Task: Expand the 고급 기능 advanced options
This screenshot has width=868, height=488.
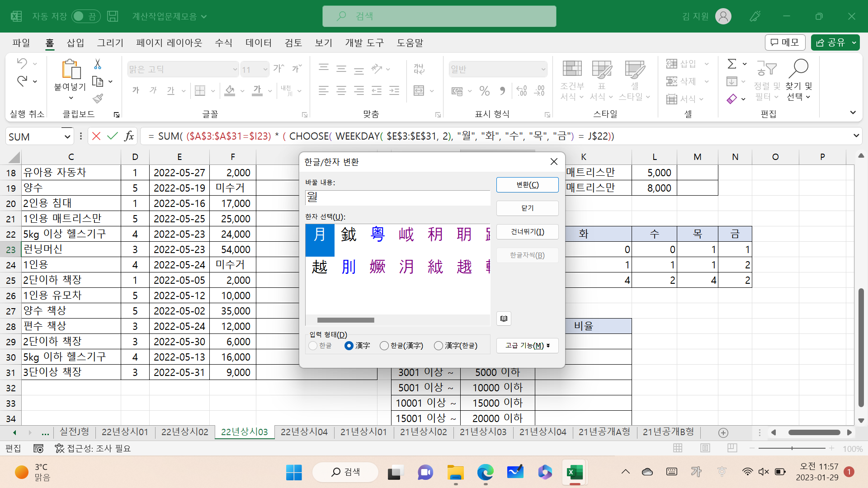Action: [x=527, y=346]
